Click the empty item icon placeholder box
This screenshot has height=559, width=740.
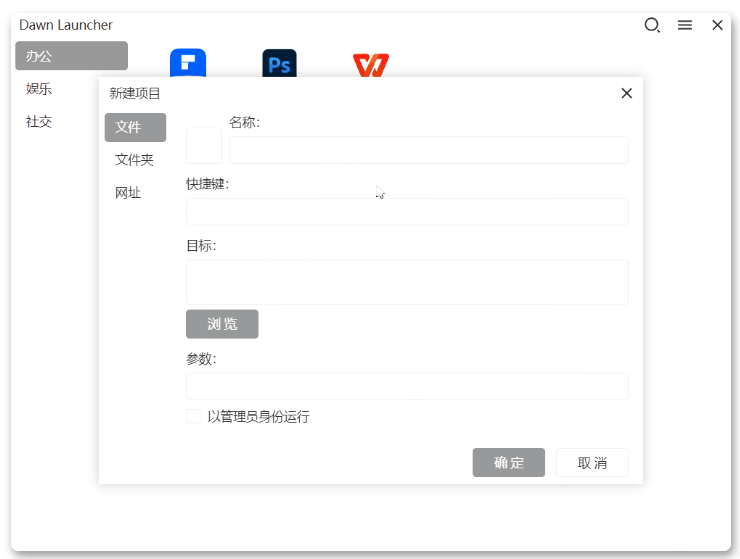click(204, 146)
